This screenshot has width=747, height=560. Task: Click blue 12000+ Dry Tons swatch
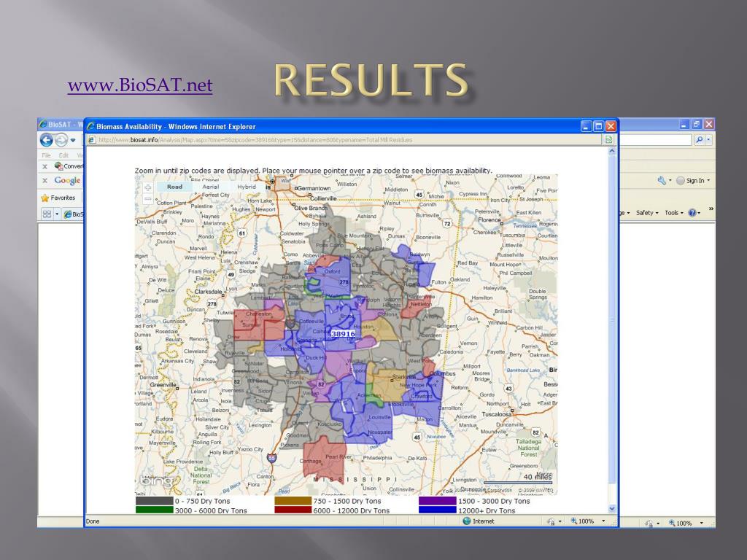(x=438, y=510)
